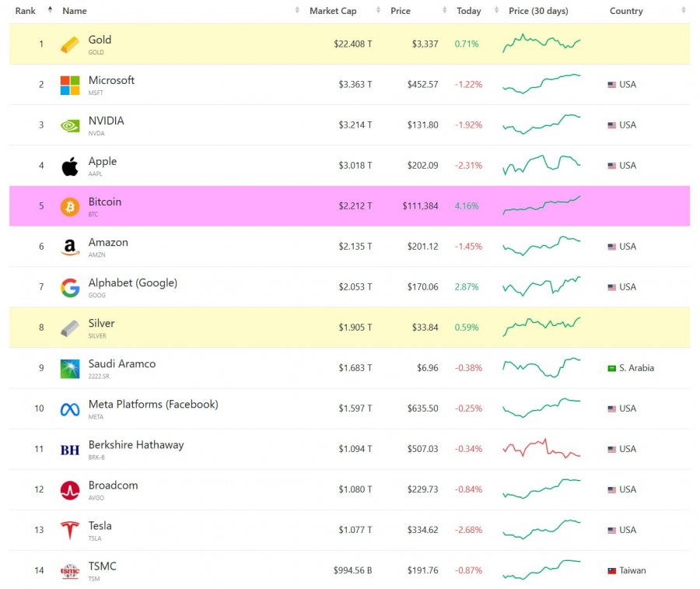Open Berkshire Hathaway red price chart
700x589 pixels.
[x=541, y=448]
